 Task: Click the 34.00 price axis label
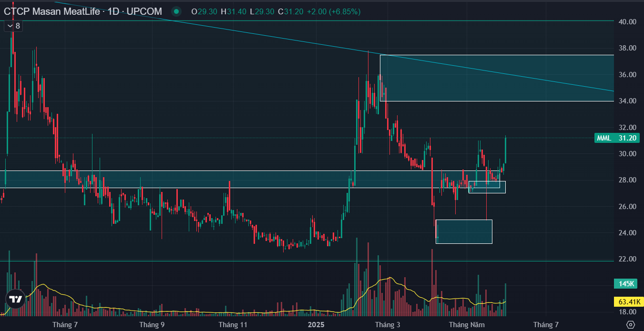627,101
